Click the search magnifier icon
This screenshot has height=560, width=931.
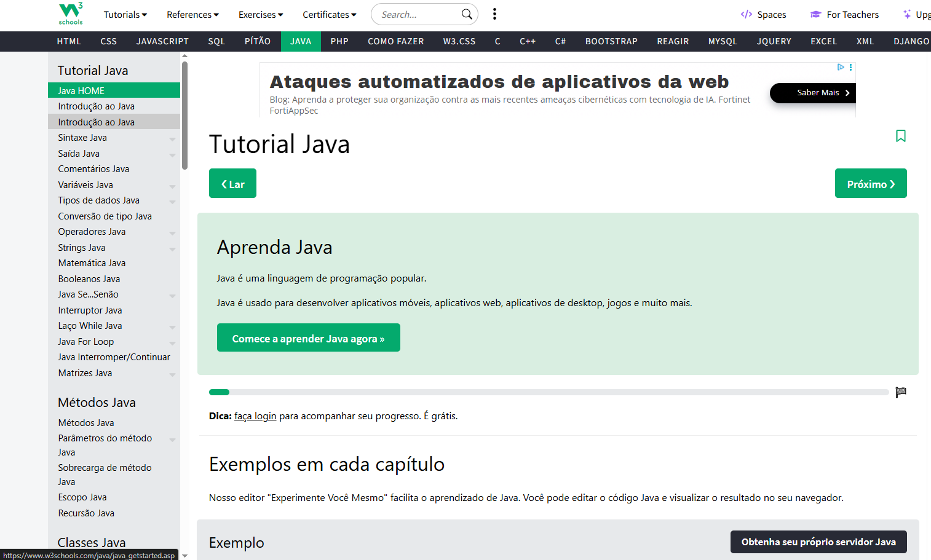pos(467,14)
